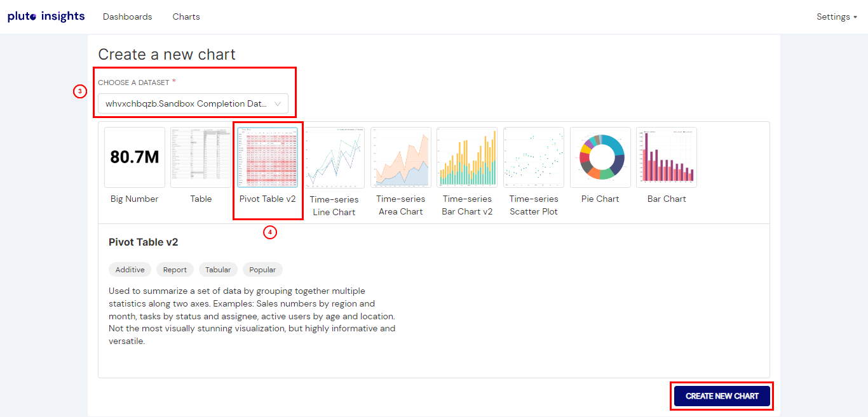The height and width of the screenshot is (417, 868).
Task: Click the Tabular tag
Action: coord(218,270)
